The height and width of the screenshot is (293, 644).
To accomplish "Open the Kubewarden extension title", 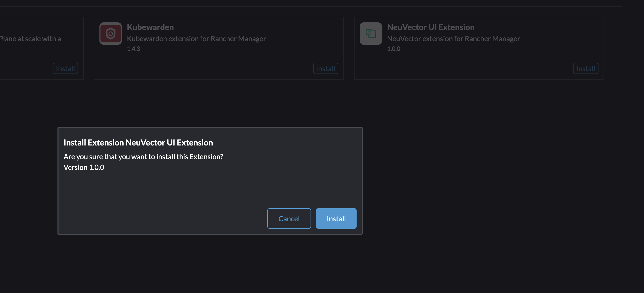I will pyautogui.click(x=150, y=27).
